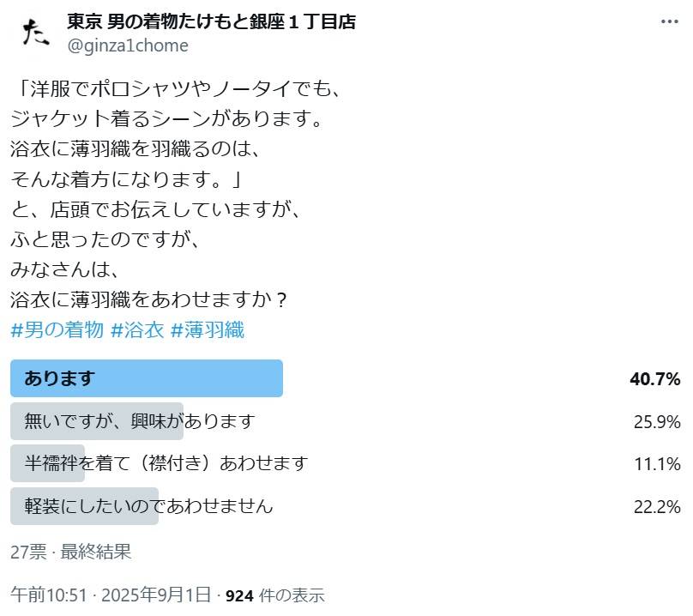Open the 東京 男の着物たけもと銀座１丁目店 profile name
This screenshot has width=693, height=616.
point(211,21)
